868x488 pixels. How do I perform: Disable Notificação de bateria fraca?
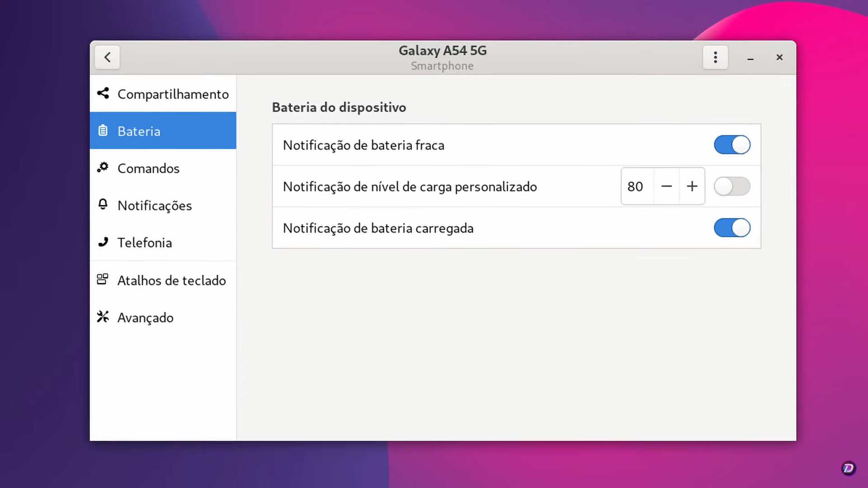point(731,145)
